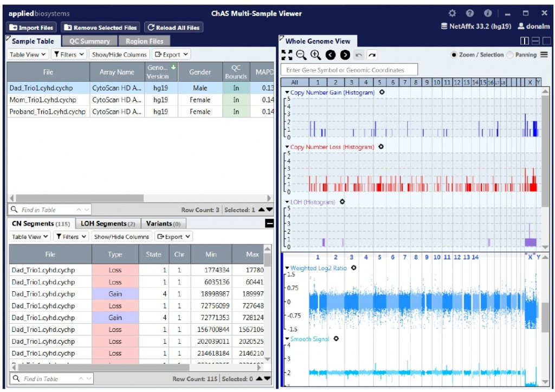The height and width of the screenshot is (392, 555).
Task: Zoom out in Whole Genome View
Action: tap(301, 55)
